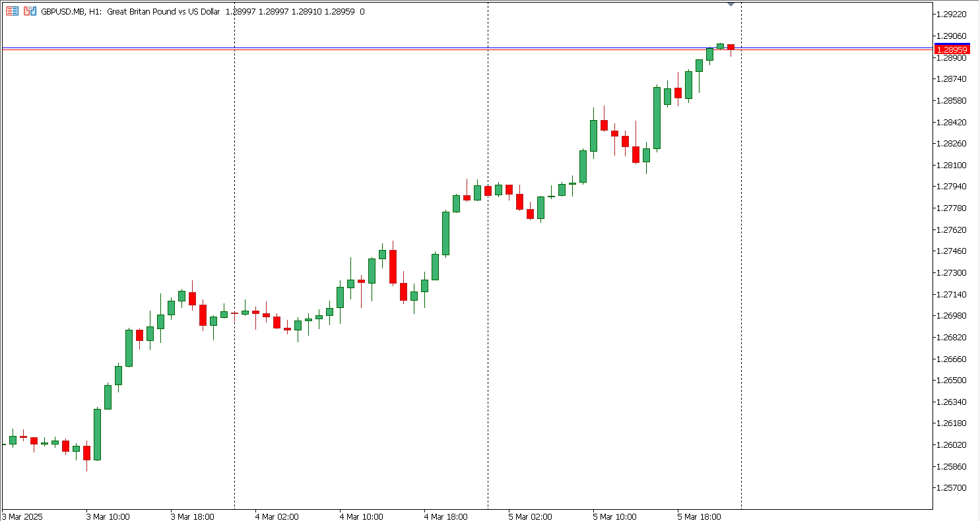Click the 5 Mar 02:00 time label
This screenshot has height=521, width=980.
[531, 516]
